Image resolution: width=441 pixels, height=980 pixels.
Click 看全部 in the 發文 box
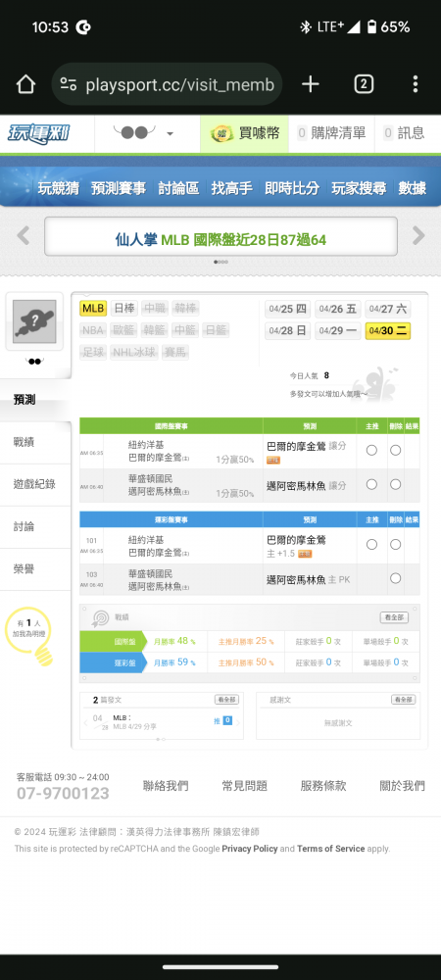[226, 700]
